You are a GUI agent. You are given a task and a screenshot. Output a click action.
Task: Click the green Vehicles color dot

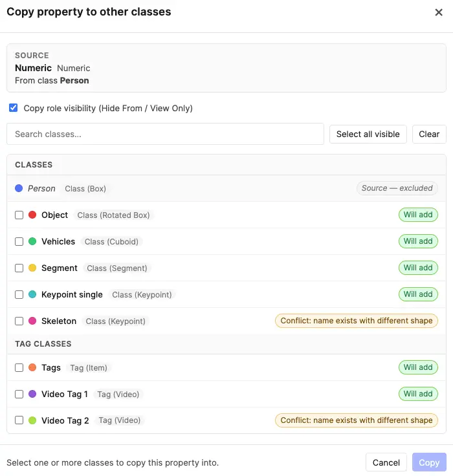pyautogui.click(x=32, y=241)
